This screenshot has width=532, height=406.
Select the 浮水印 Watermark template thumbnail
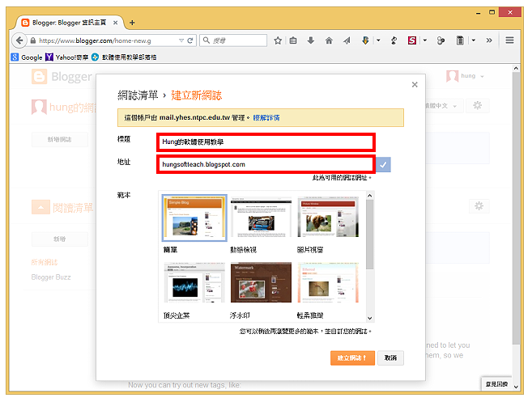[261, 282]
